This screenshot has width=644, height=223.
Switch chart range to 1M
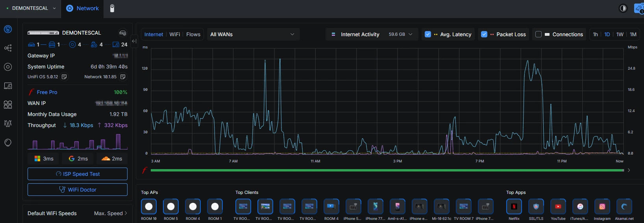633,34
